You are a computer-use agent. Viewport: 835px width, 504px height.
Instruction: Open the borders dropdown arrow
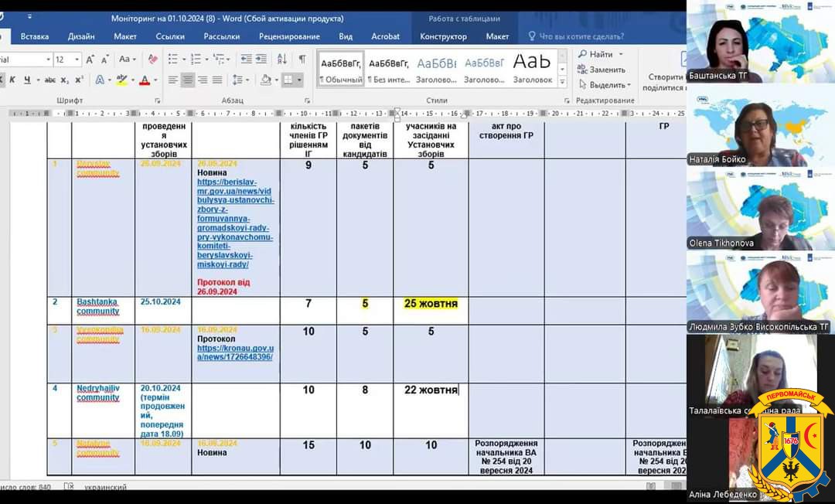pyautogui.click(x=299, y=80)
